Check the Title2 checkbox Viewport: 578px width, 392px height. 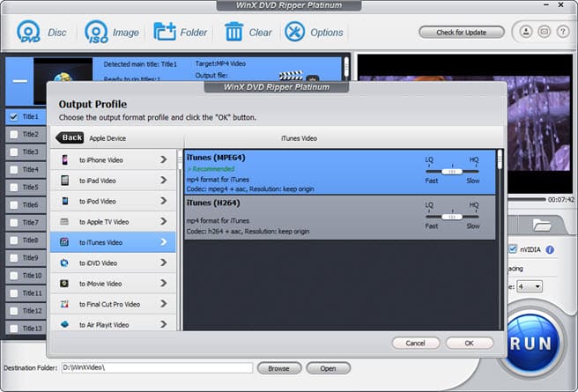pyautogui.click(x=13, y=135)
